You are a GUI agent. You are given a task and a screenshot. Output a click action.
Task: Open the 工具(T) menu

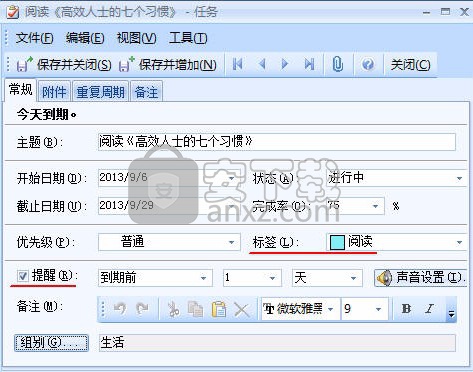[188, 38]
